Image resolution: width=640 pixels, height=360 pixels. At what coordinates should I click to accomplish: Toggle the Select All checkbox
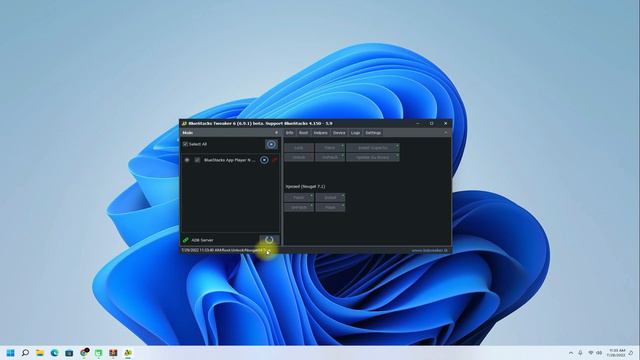tap(185, 144)
